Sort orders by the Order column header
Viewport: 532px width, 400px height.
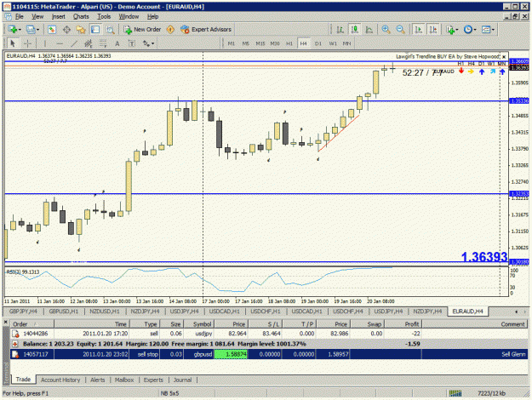click(x=31, y=324)
